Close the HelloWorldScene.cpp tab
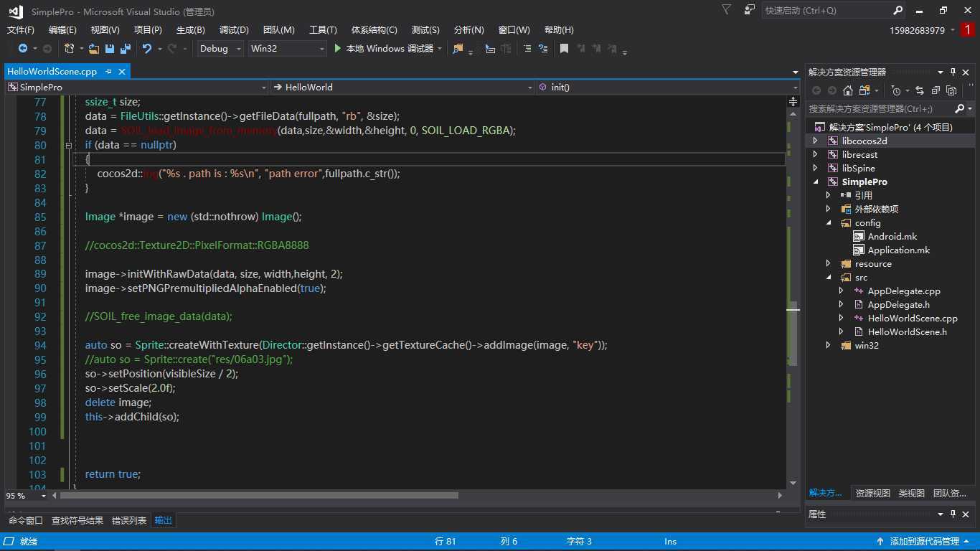The height and width of the screenshot is (551, 980). [x=123, y=72]
